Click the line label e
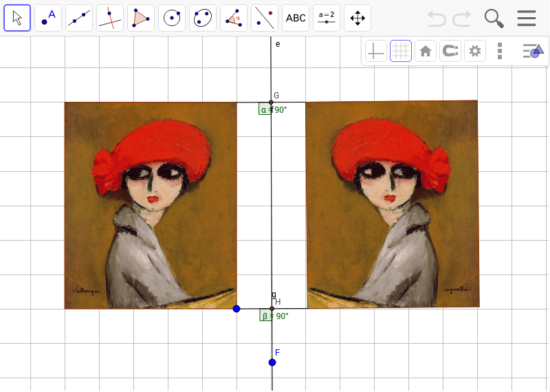 (x=278, y=44)
